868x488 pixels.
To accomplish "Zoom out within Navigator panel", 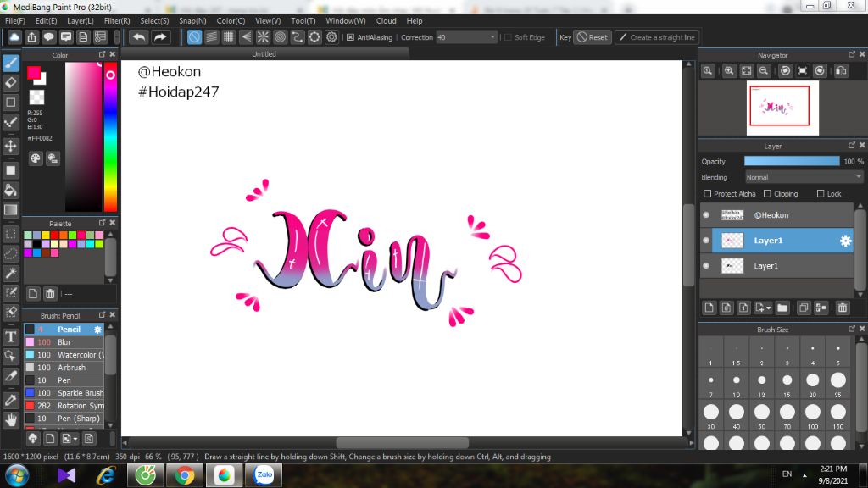I will pos(764,71).
